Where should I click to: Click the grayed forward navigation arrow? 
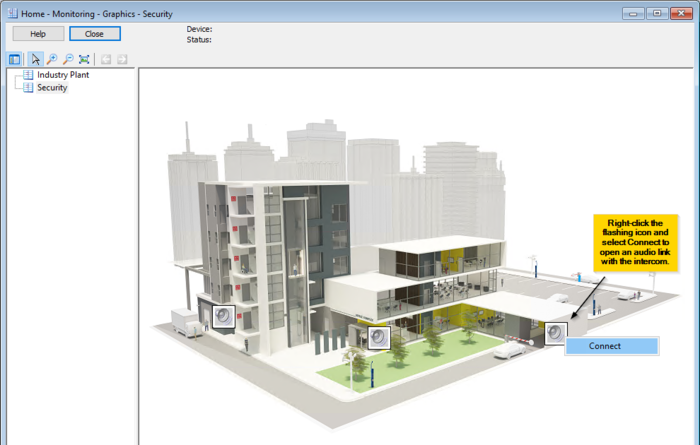(x=122, y=59)
